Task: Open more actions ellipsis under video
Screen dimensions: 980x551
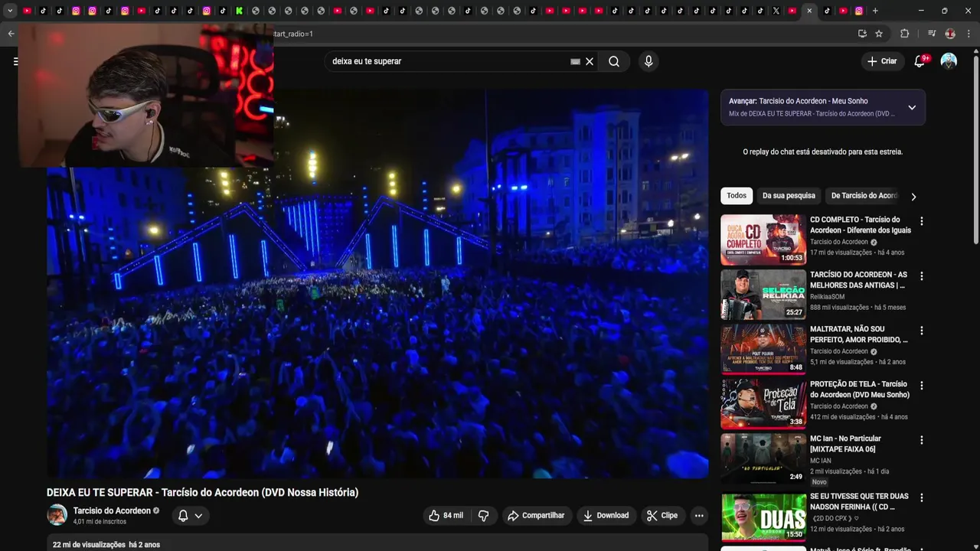Action: pyautogui.click(x=699, y=516)
